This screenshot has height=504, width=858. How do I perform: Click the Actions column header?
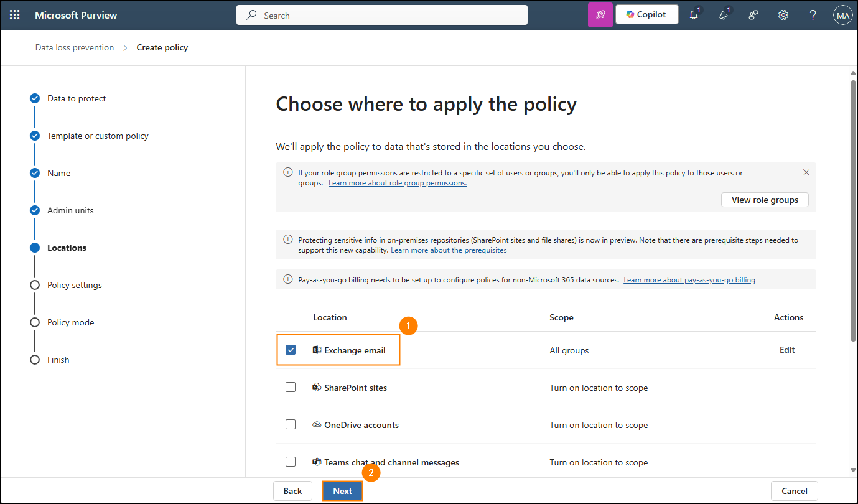788,317
